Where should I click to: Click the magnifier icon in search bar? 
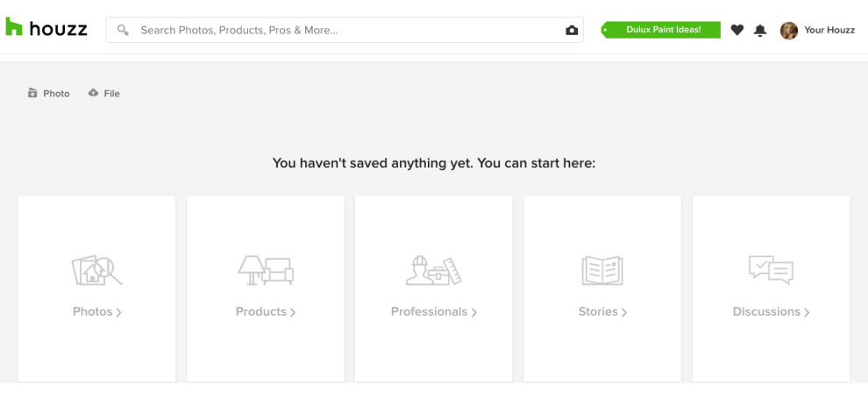[x=123, y=30]
